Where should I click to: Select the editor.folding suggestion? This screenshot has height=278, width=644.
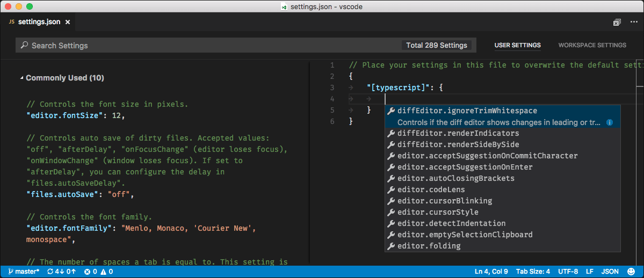(x=429, y=246)
